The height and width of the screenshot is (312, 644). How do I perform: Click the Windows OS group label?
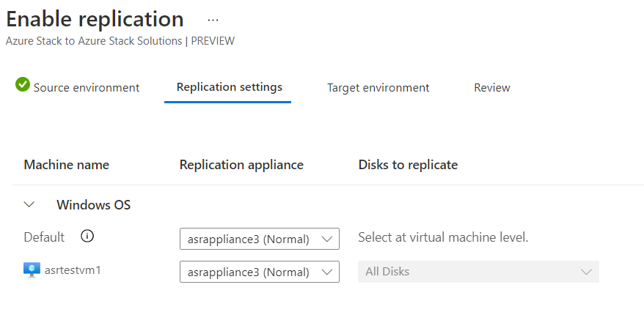point(93,205)
